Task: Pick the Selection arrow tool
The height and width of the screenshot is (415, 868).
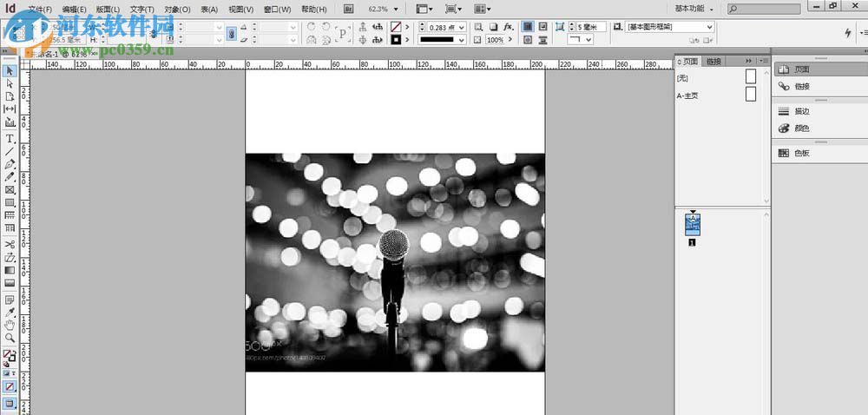Action: [x=10, y=70]
